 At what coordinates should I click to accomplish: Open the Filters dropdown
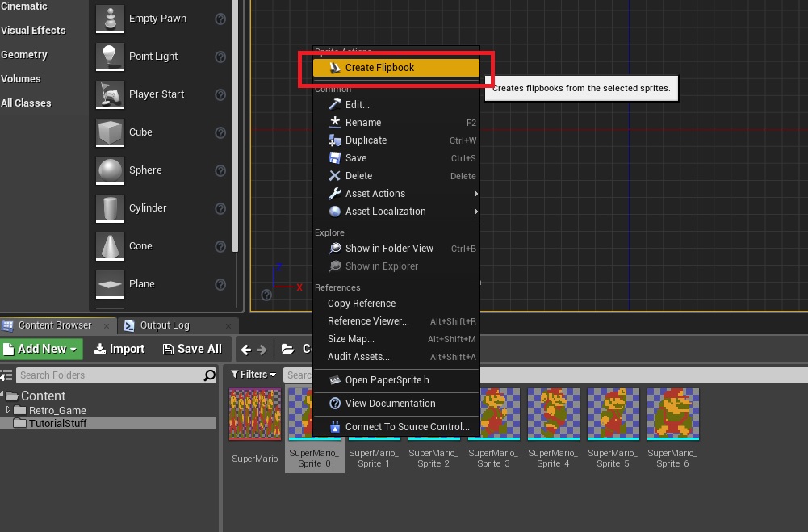[x=253, y=375]
